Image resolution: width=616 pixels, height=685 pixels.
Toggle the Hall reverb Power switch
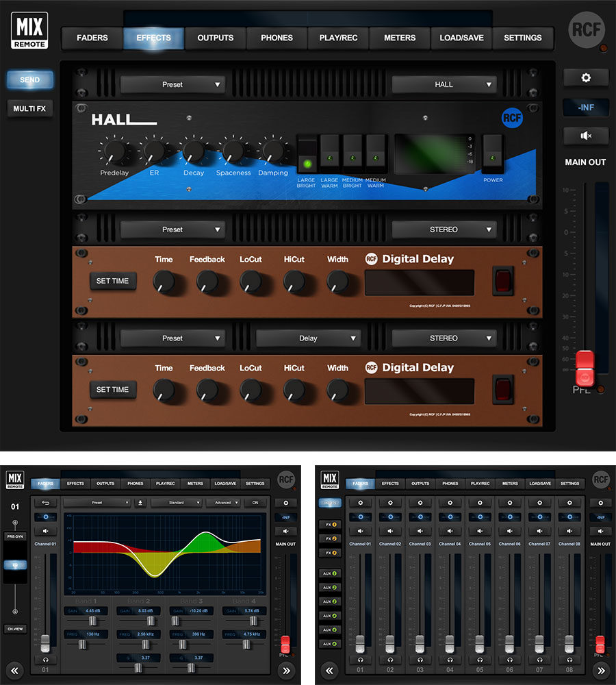tap(493, 155)
